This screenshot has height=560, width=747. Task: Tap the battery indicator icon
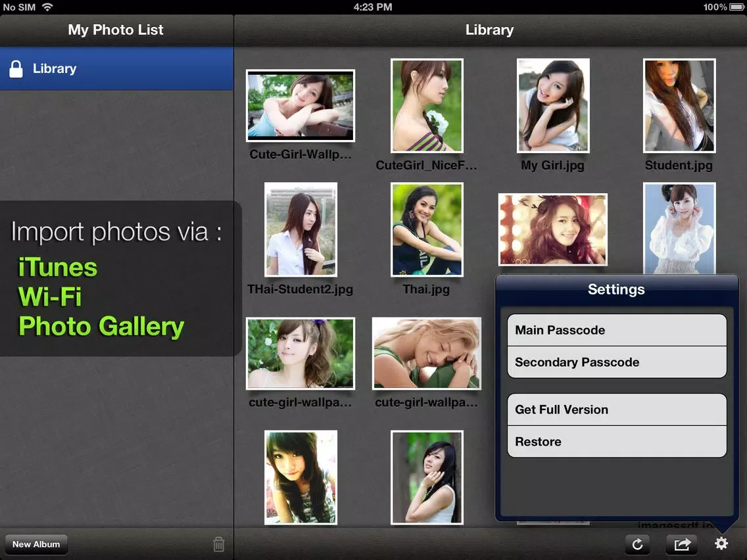(736, 7)
